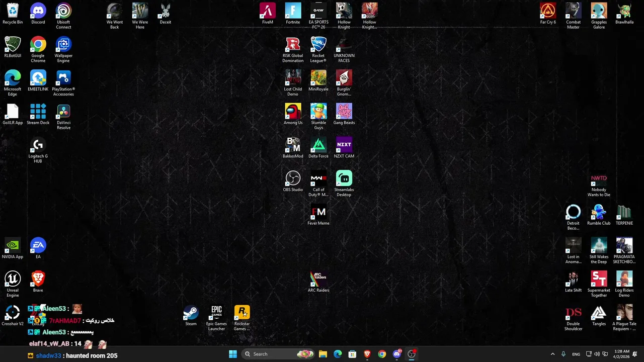Screen dimensions: 644x362
Task: Open the Brawlhalla desktop shortcut
Action: (x=624, y=14)
